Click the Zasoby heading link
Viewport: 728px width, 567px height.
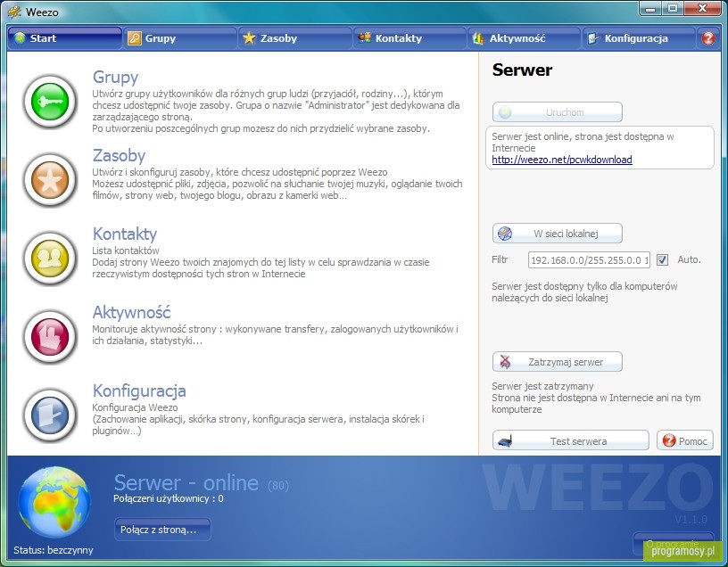point(119,155)
